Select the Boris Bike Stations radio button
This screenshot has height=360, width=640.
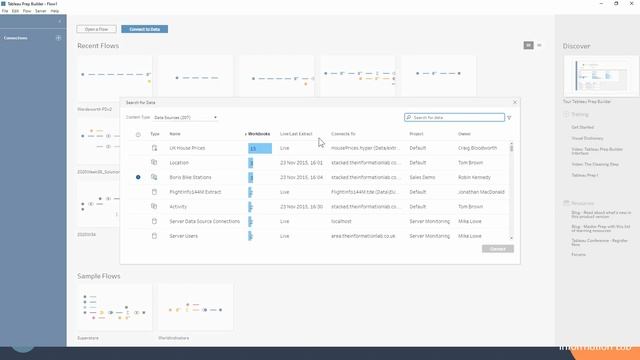138,177
